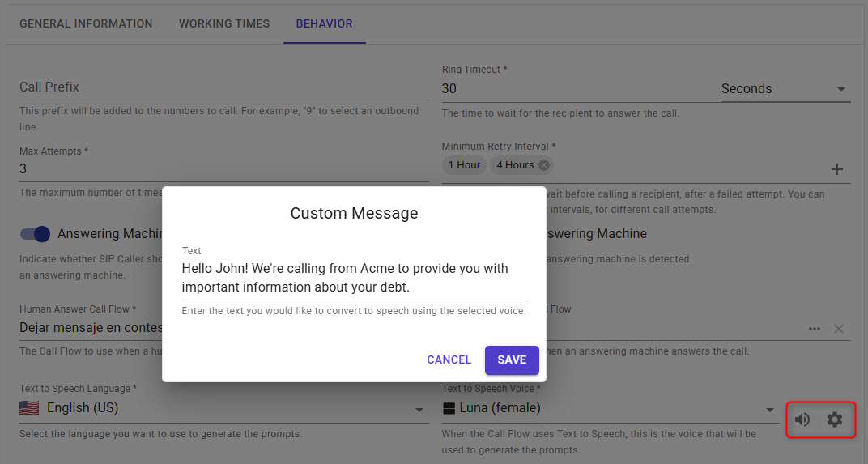This screenshot has width=868, height=464.
Task: Clear the answering machine call flow
Action: pyautogui.click(x=839, y=329)
